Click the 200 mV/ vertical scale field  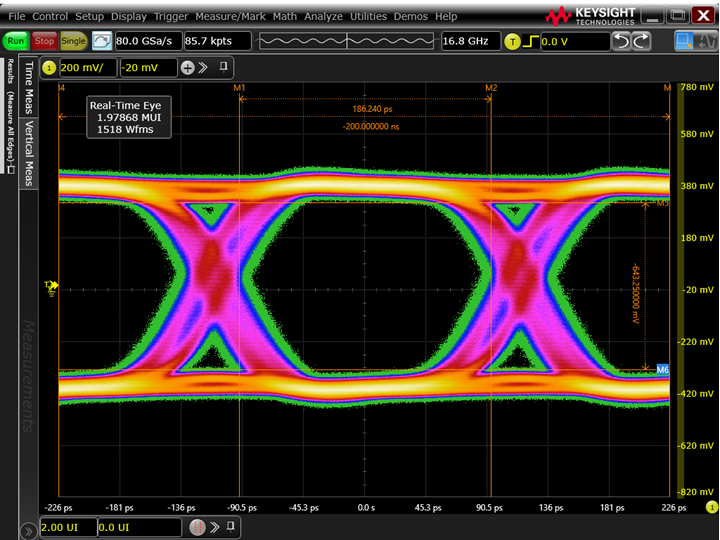tap(87, 67)
